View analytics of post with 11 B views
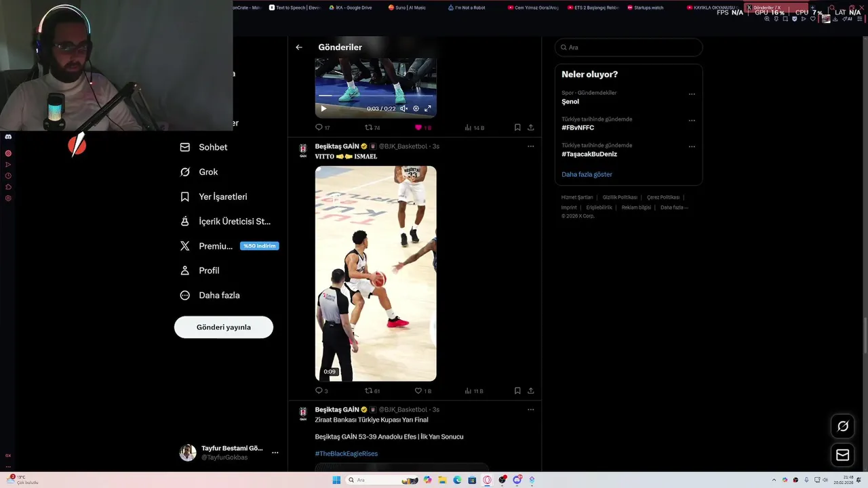Viewport: 868px width, 488px height. click(474, 391)
